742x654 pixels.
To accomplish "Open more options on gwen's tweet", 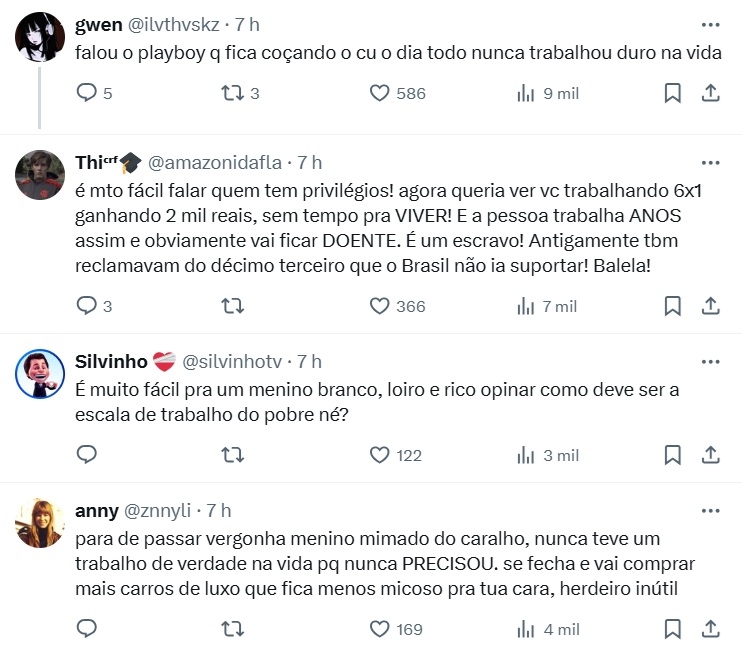I will [x=710, y=23].
